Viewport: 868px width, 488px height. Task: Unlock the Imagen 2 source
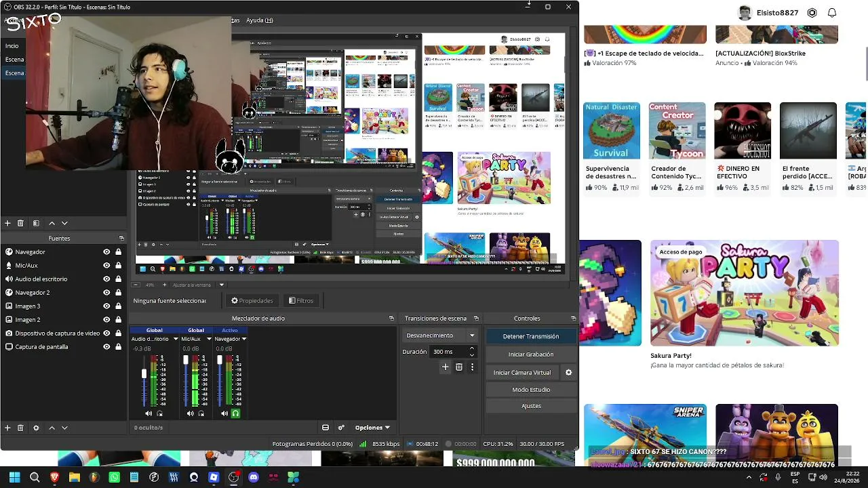point(118,320)
